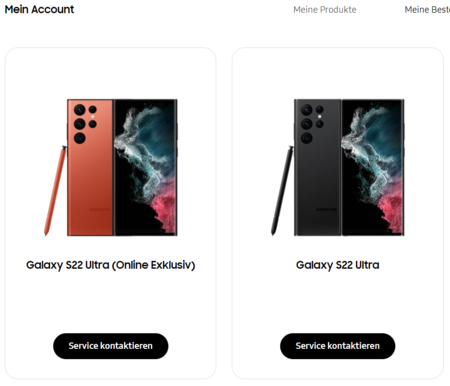
Task: Click the red phone's LED flash dot
Action: coord(93,117)
